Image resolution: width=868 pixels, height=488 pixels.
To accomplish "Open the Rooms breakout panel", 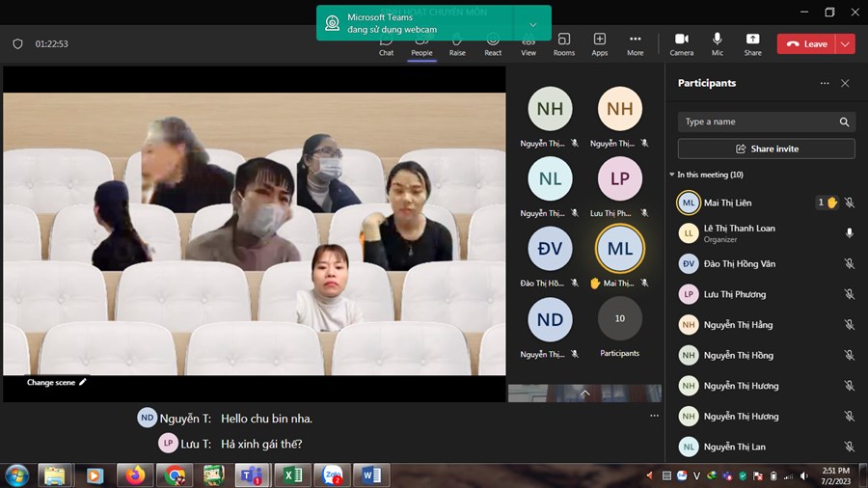I will pos(564,43).
